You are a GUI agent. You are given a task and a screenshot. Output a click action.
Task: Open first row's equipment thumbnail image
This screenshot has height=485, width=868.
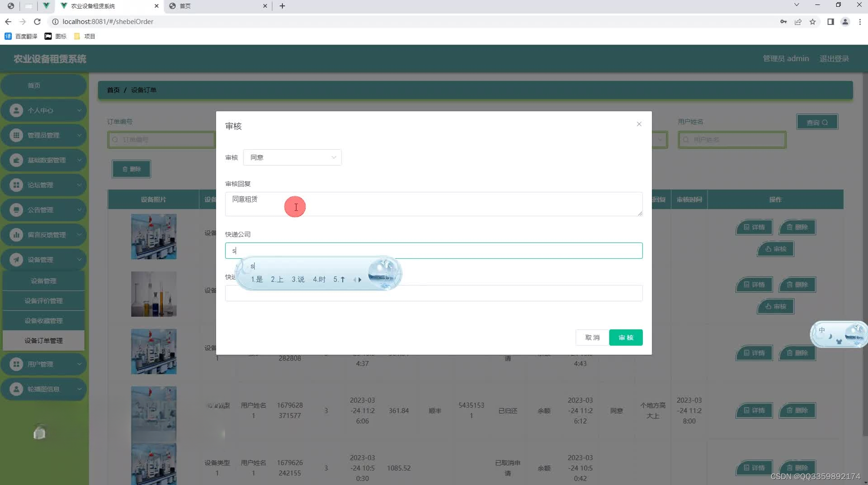tap(154, 237)
